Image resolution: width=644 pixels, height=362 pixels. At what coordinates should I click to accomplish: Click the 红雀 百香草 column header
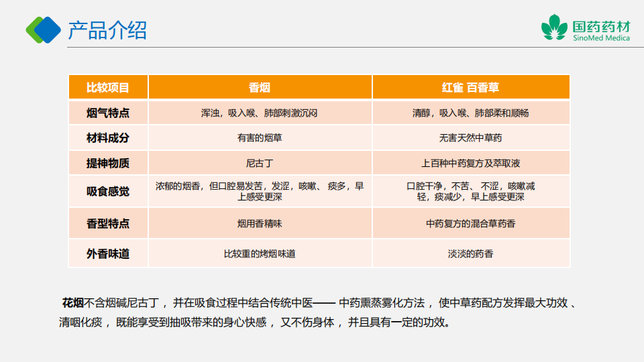tap(470, 87)
